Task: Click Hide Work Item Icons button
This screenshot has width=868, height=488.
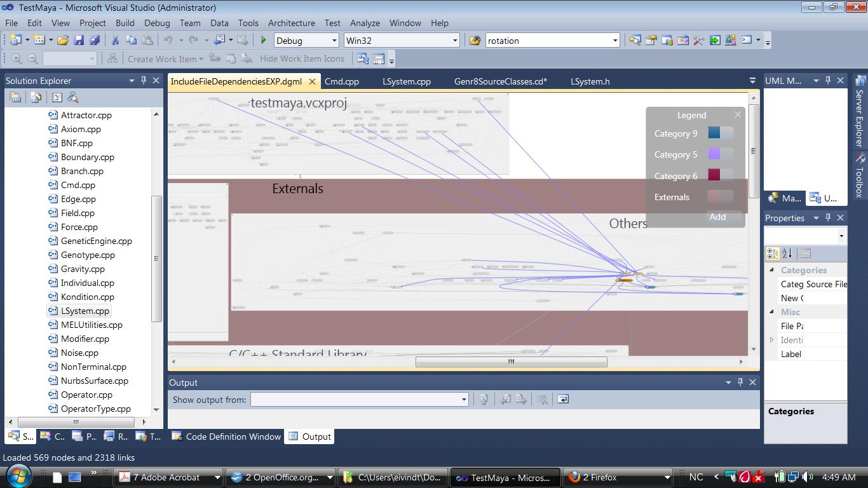Action: click(302, 58)
